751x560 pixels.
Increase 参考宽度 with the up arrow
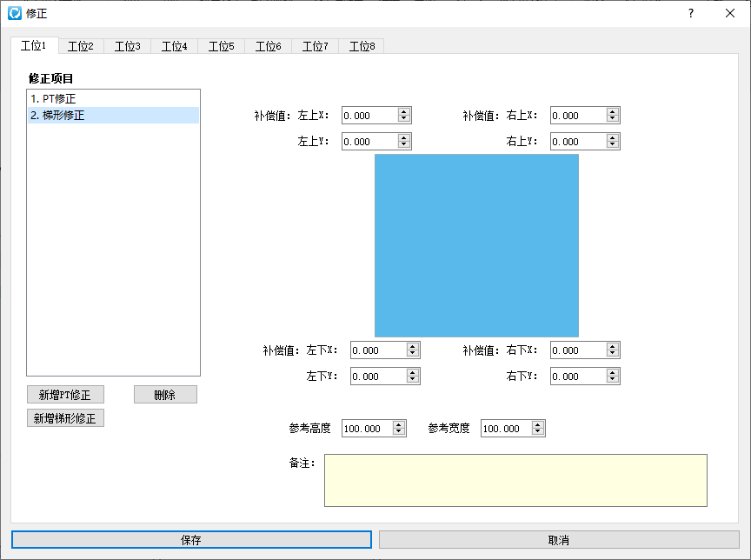(x=538, y=424)
